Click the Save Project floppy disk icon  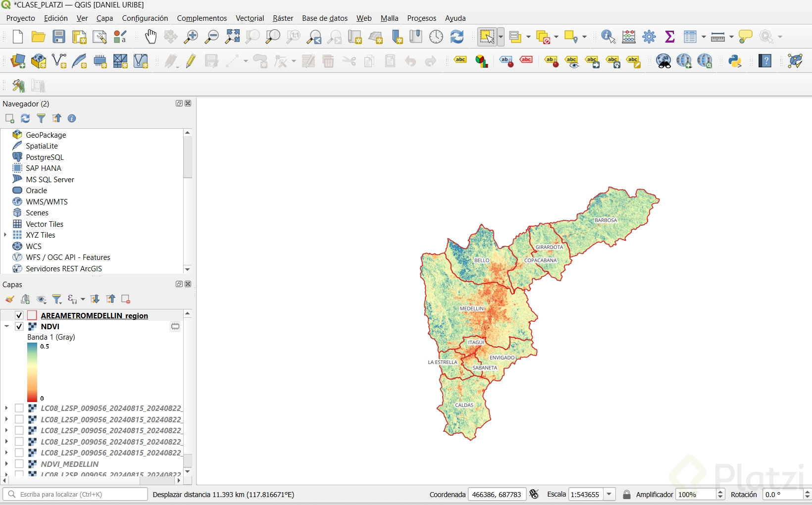point(59,37)
